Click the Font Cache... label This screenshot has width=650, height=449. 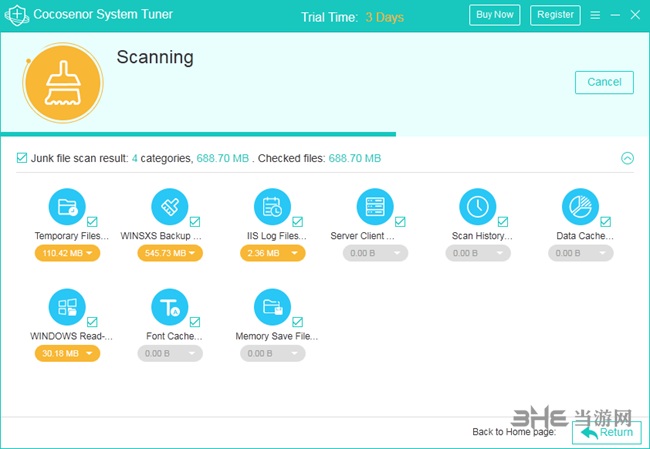tap(174, 336)
